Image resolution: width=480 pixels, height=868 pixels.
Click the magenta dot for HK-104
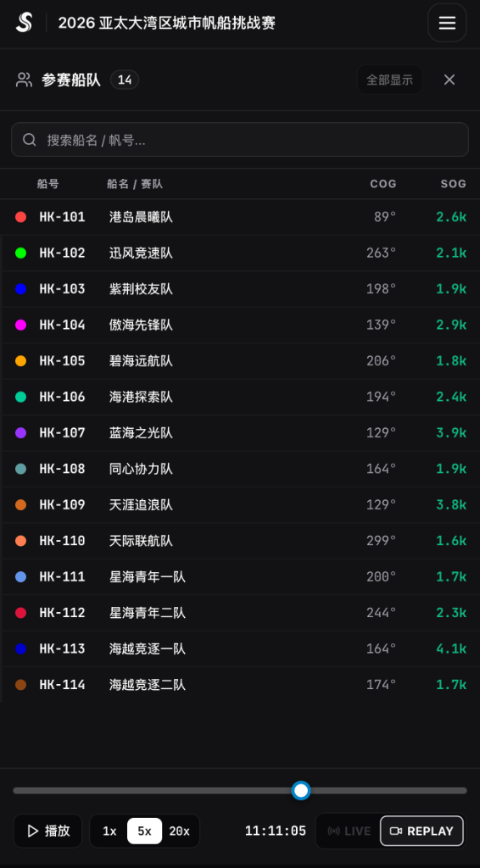click(x=20, y=325)
